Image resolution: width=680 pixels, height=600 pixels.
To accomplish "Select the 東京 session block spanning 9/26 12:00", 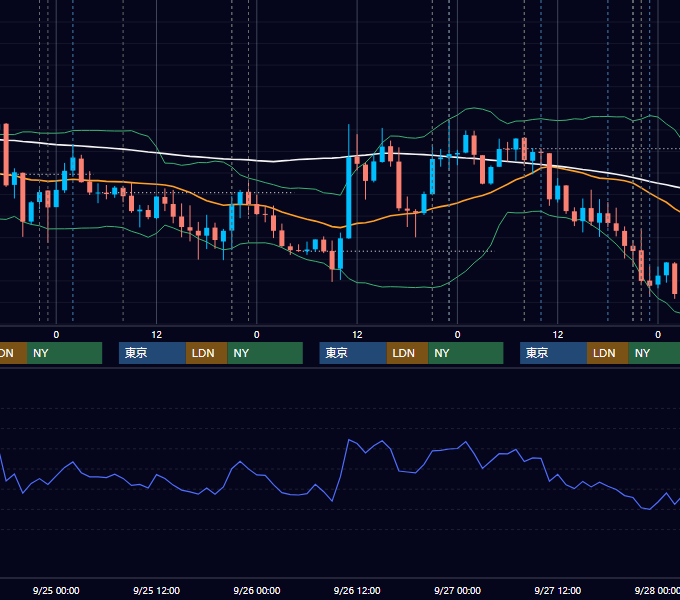I will point(353,353).
